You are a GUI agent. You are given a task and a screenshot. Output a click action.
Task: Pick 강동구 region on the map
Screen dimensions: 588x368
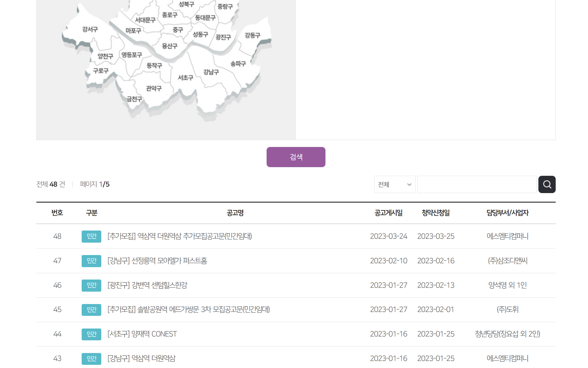252,35
